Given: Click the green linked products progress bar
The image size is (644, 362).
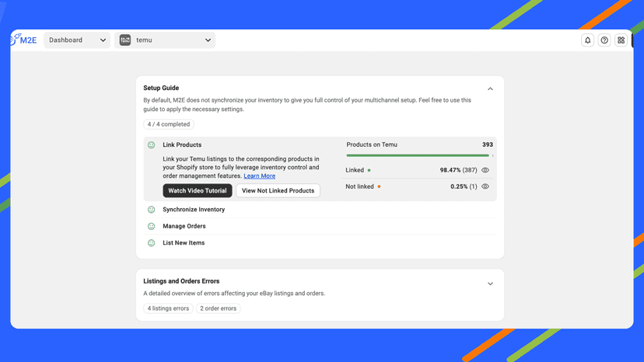Looking at the screenshot, I should click(x=418, y=155).
